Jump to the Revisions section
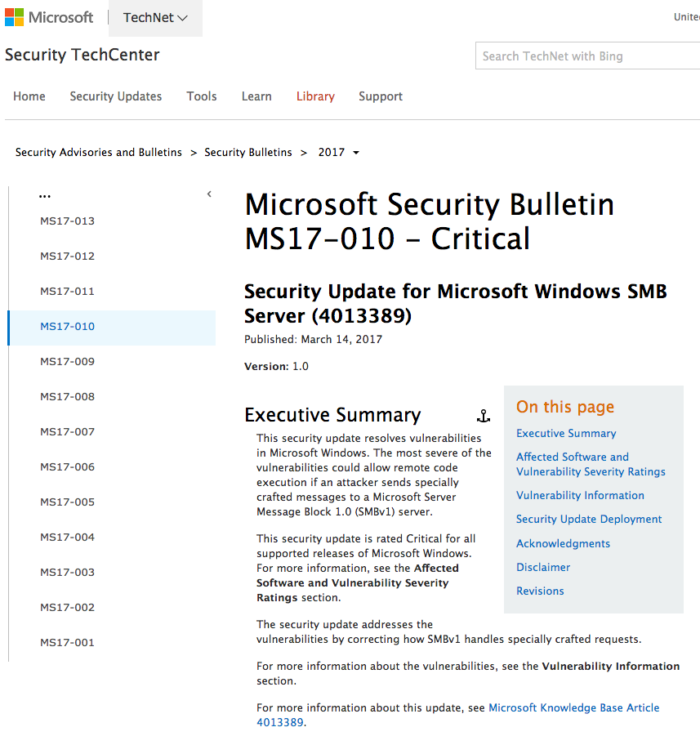This screenshot has width=700, height=754. [x=540, y=591]
